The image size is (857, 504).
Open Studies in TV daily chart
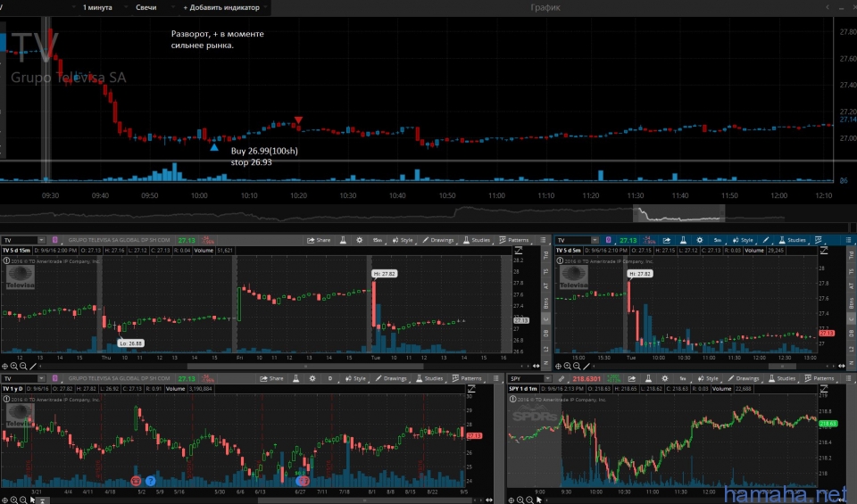tap(429, 378)
